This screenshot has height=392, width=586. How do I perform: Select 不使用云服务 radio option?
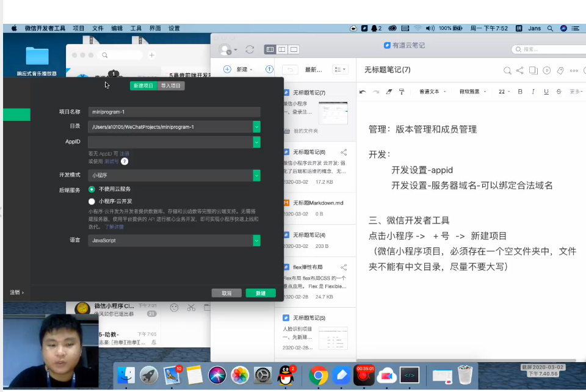pos(92,189)
